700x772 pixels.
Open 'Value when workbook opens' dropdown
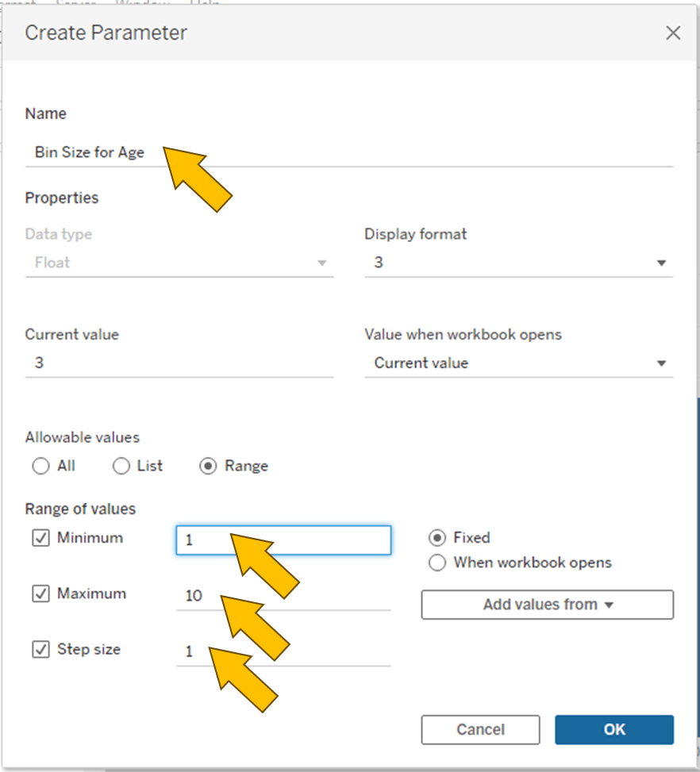(x=518, y=363)
